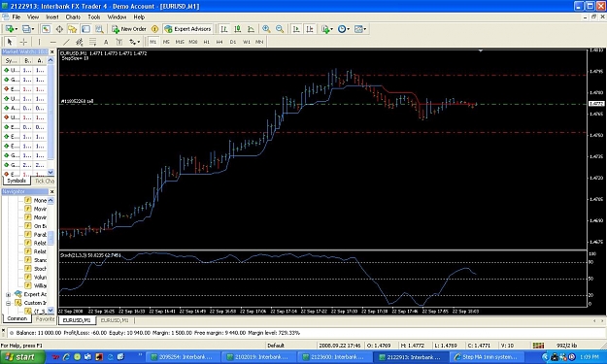Image resolution: width=607 pixels, height=364 pixels.
Task: Switch to M30 timeframe
Action: pos(193,42)
